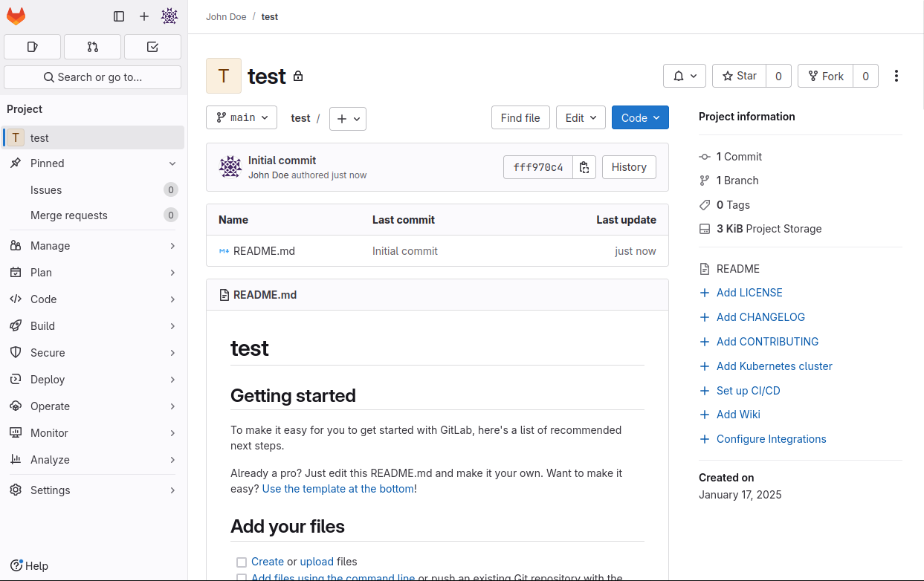924x581 pixels.
Task: Open merge requests shortcut icon
Action: coord(92,47)
